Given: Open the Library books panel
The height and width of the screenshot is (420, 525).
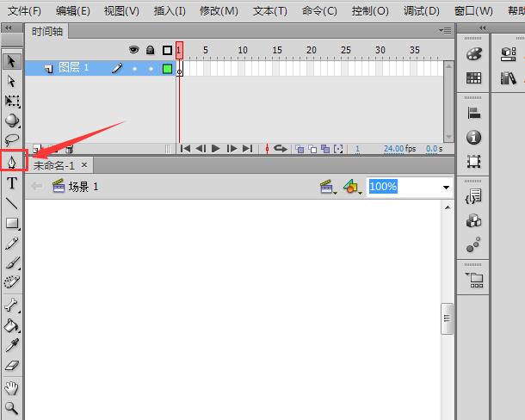Looking at the screenshot, I should [x=509, y=78].
